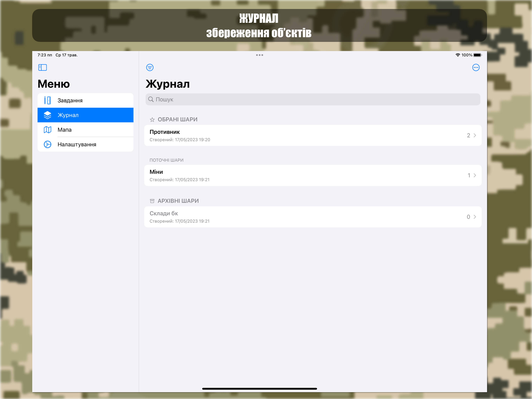Open the filter list icon
The height and width of the screenshot is (399, 532).
point(150,67)
